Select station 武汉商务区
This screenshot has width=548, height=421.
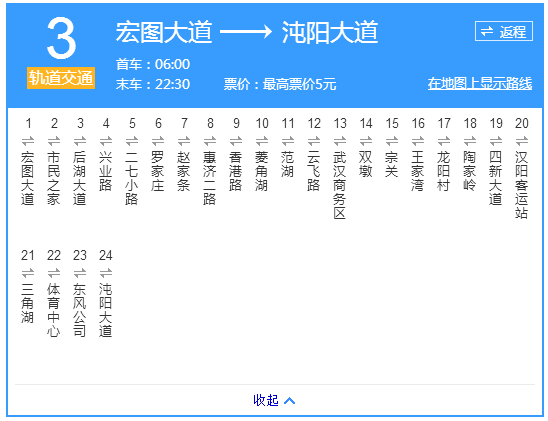[x=340, y=185]
